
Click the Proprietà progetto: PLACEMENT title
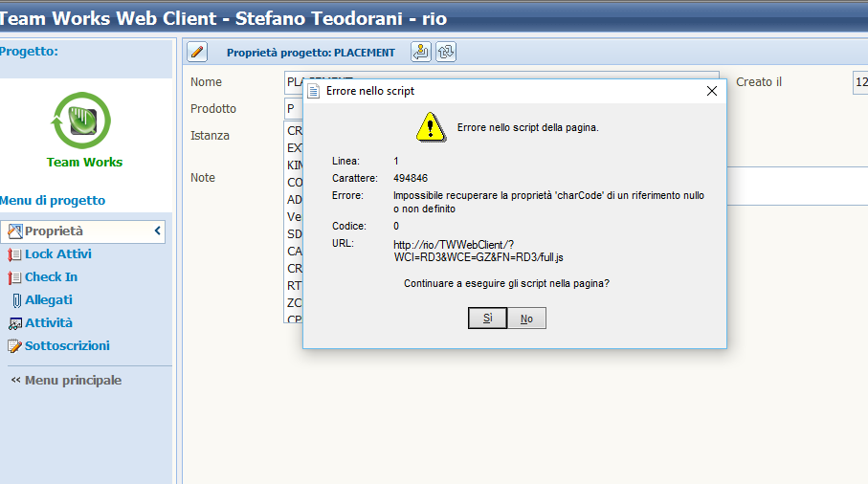(311, 53)
